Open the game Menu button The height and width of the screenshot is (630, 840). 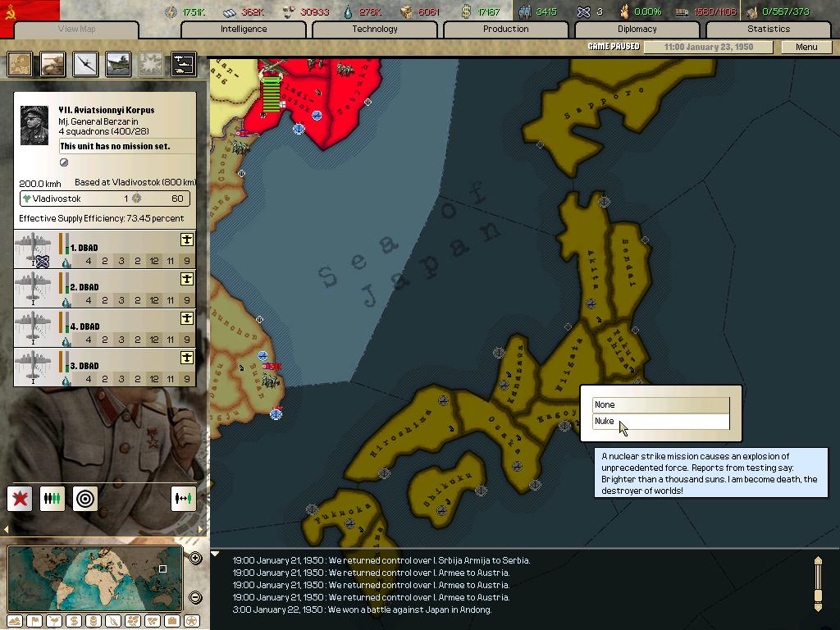(x=806, y=47)
